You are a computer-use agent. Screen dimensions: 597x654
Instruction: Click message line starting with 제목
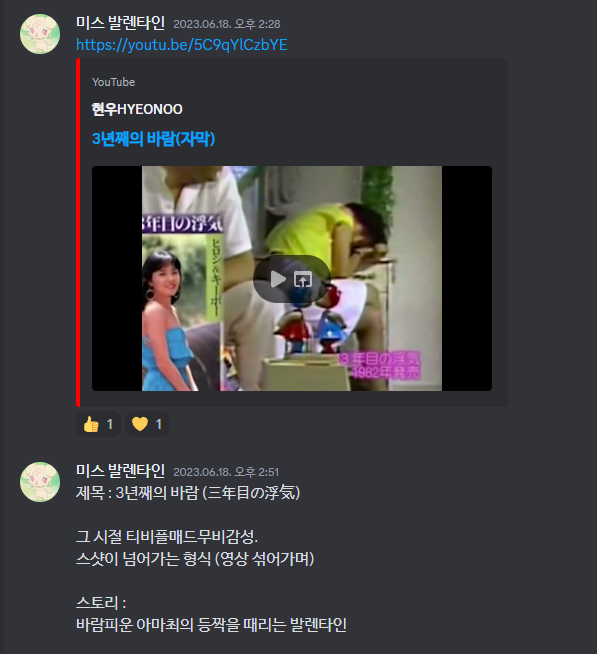click(x=188, y=493)
